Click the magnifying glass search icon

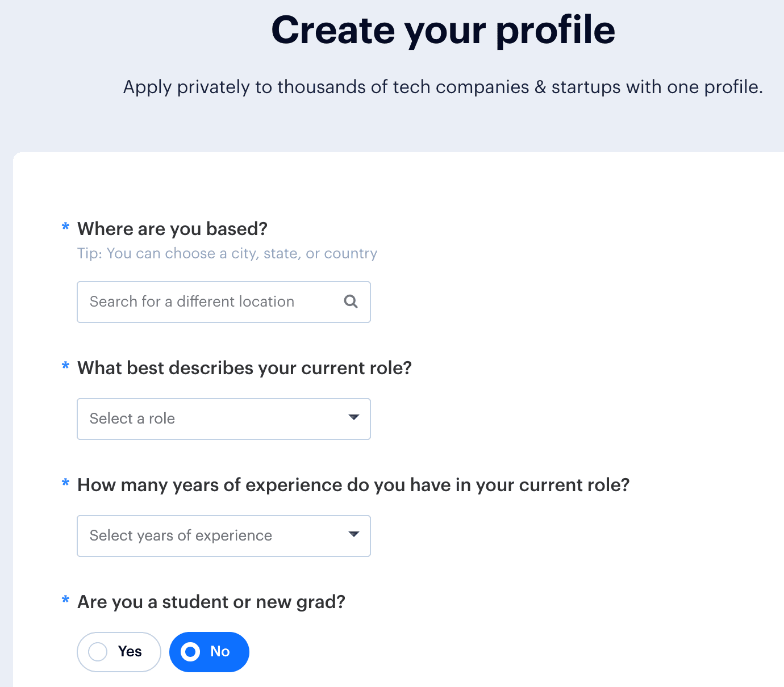(351, 301)
